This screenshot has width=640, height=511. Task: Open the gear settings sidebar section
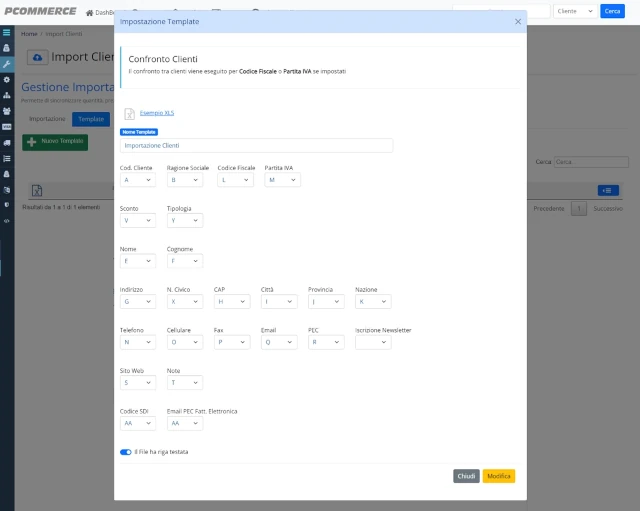[7, 80]
